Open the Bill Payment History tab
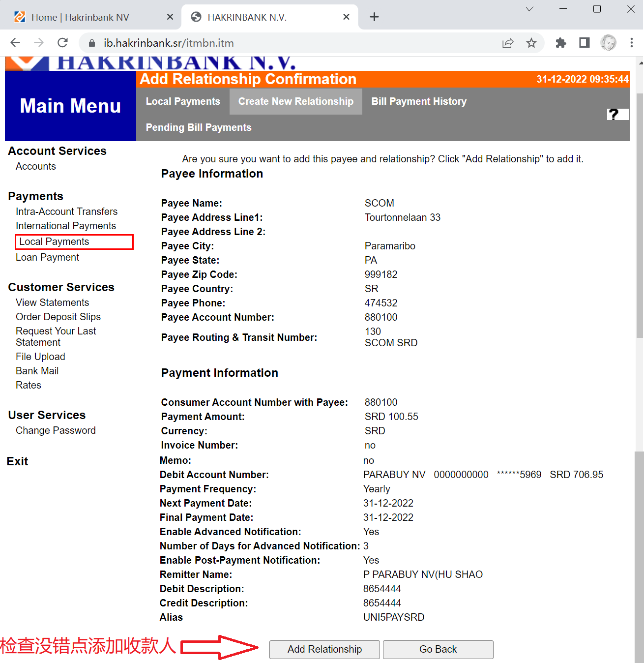 click(x=419, y=101)
